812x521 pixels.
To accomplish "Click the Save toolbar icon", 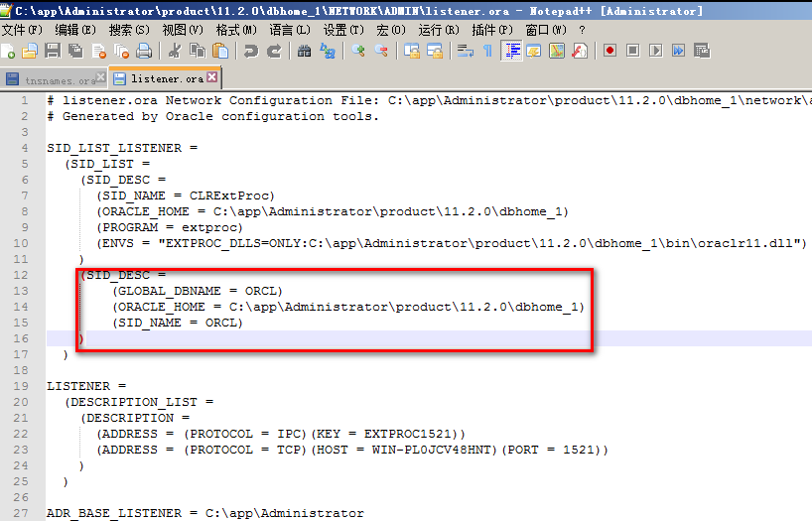I will click(53, 51).
